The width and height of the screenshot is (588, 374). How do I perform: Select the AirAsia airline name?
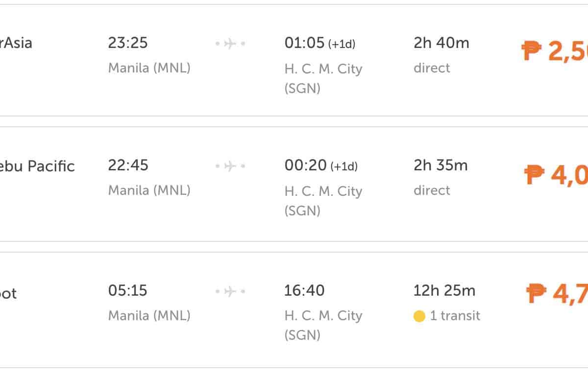tap(16, 43)
